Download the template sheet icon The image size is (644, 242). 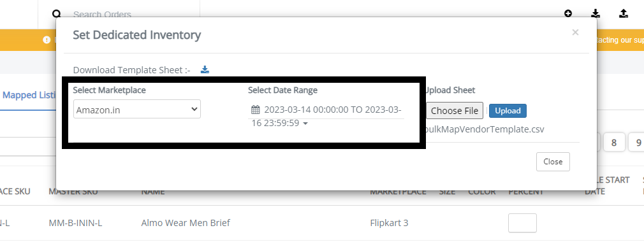tap(205, 69)
